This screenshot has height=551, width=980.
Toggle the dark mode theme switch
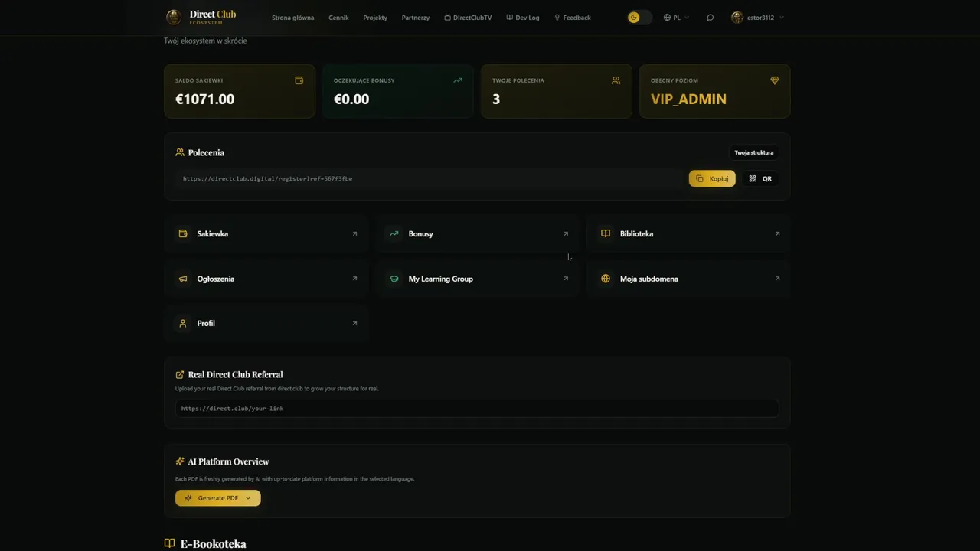pyautogui.click(x=639, y=18)
